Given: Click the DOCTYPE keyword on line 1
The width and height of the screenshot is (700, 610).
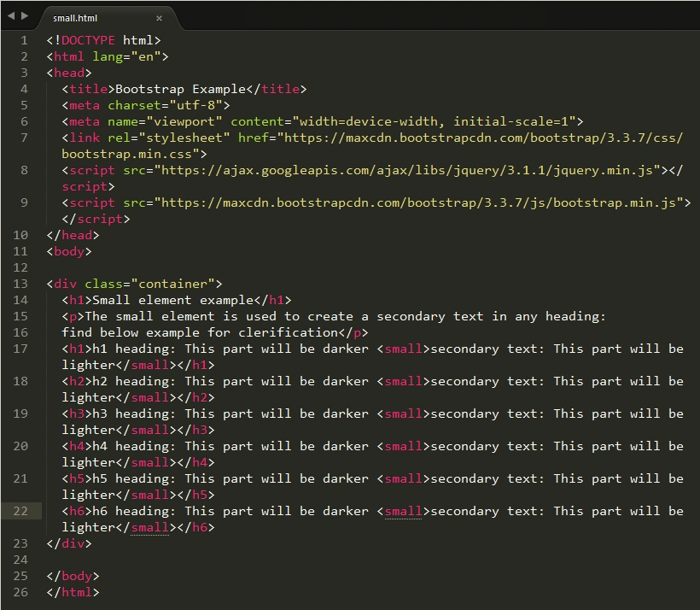Looking at the screenshot, I should 88,41.
